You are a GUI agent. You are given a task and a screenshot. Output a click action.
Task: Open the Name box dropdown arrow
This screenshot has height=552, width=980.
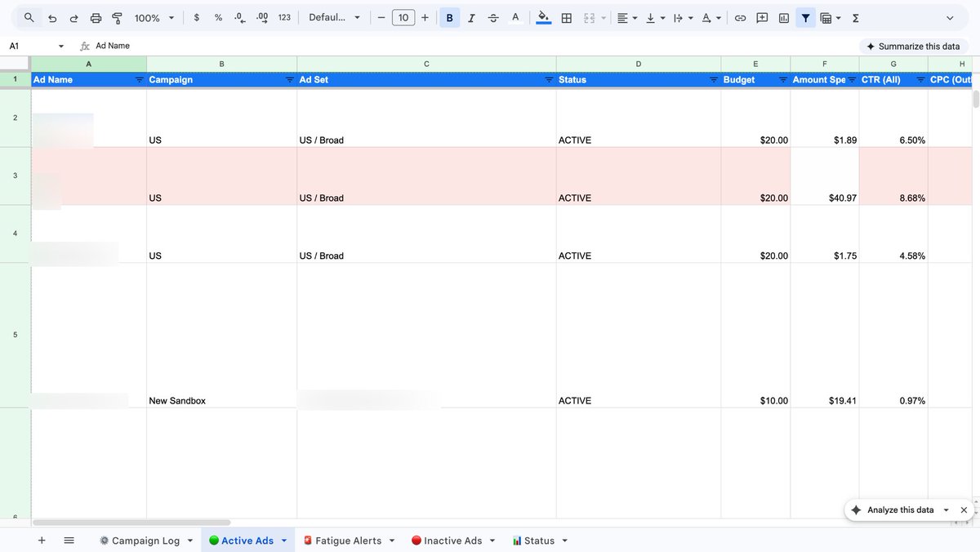click(61, 47)
